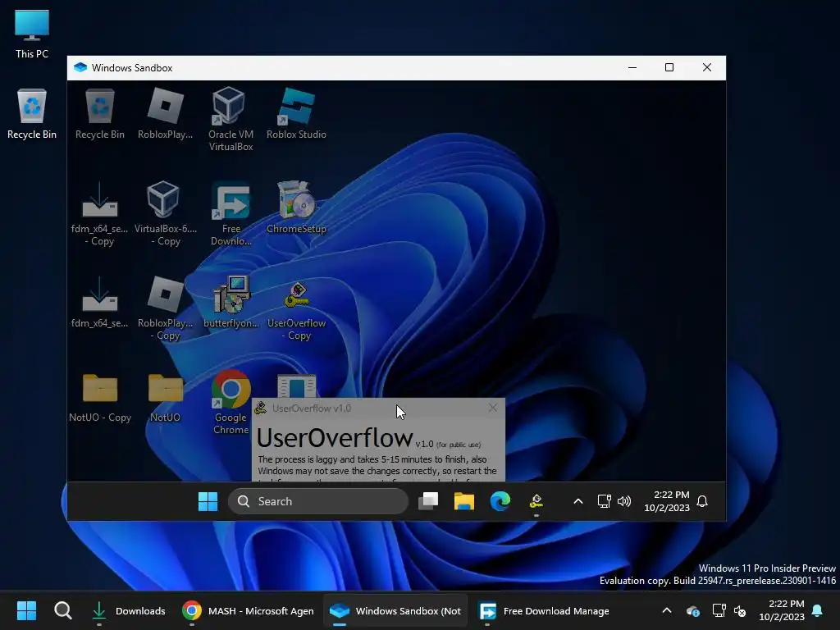Open the Sandbox notification bell
Viewport: 840px width, 630px height.
[x=702, y=501]
